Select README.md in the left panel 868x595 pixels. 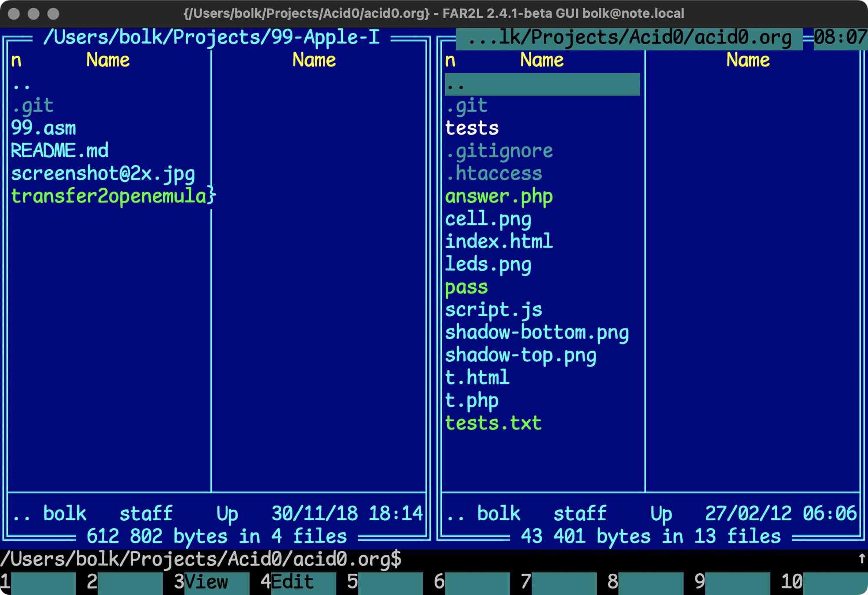point(59,151)
